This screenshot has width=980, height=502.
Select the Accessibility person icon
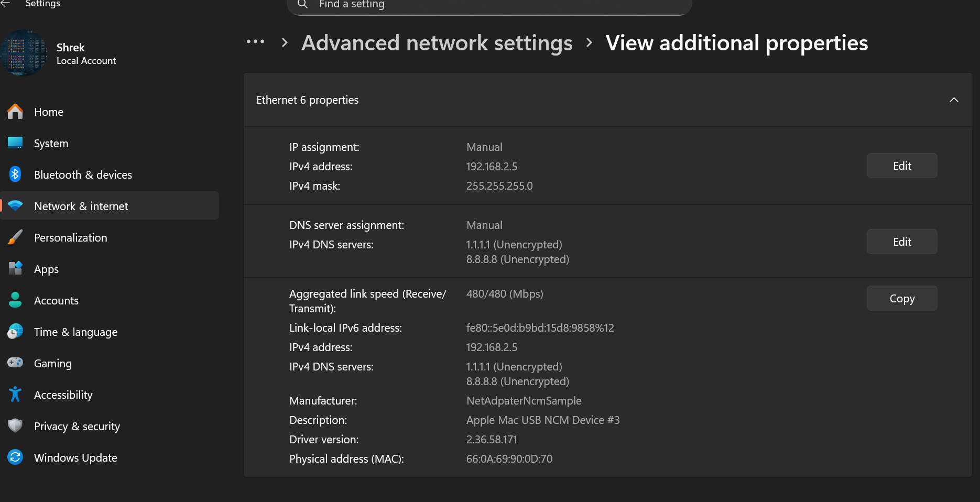pyautogui.click(x=15, y=394)
